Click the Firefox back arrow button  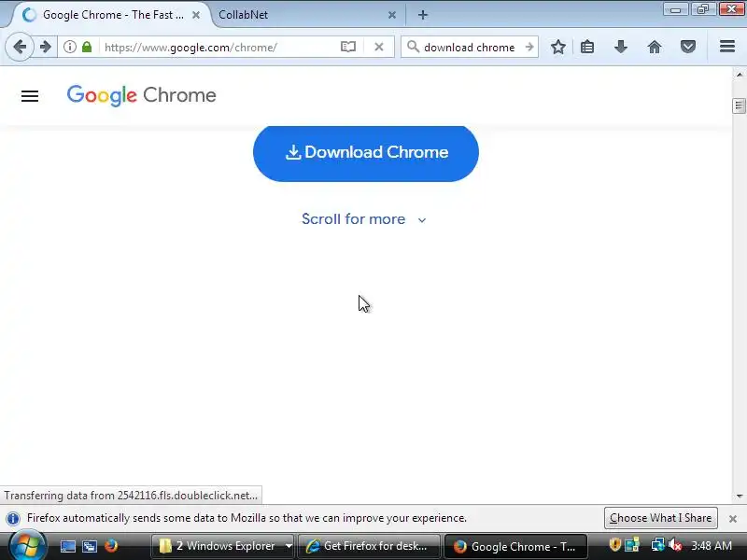pyautogui.click(x=20, y=47)
